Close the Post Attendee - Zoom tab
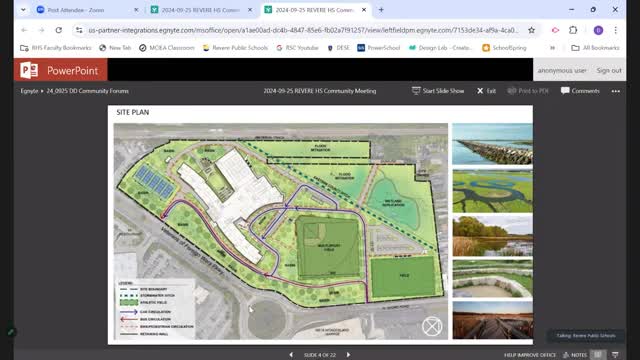Image resolution: width=640 pixels, height=360 pixels. click(x=136, y=10)
